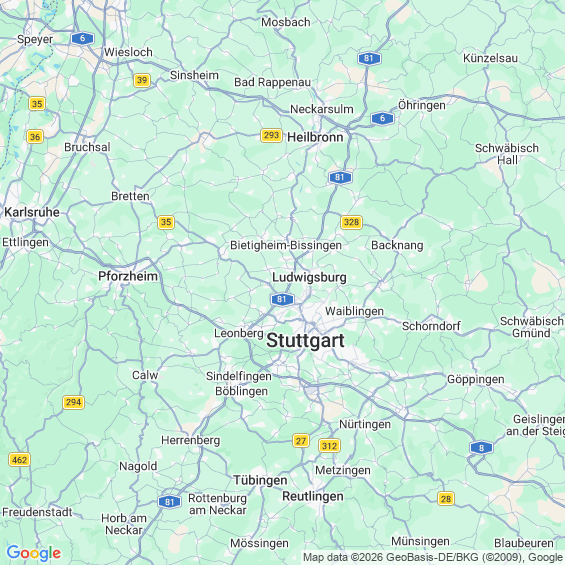565x565 pixels.
Task: Click the Map data copyright text
Action: 433,557
